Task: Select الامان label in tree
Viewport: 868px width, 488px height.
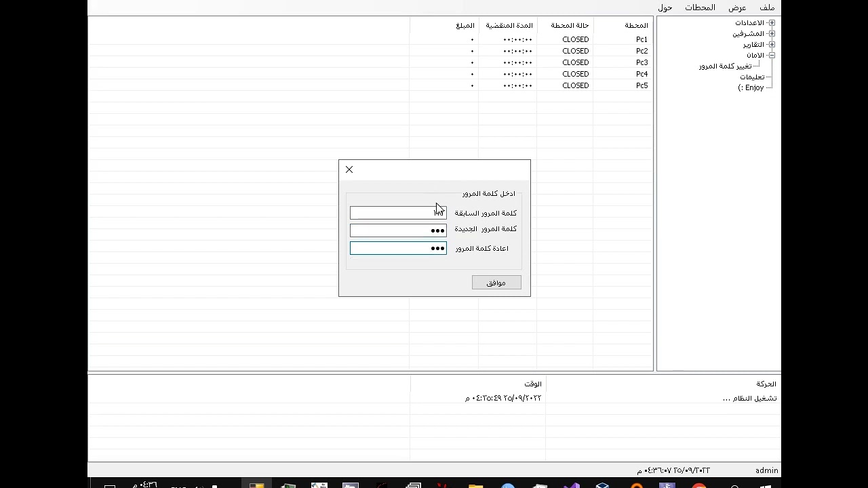Action: pyautogui.click(x=755, y=56)
